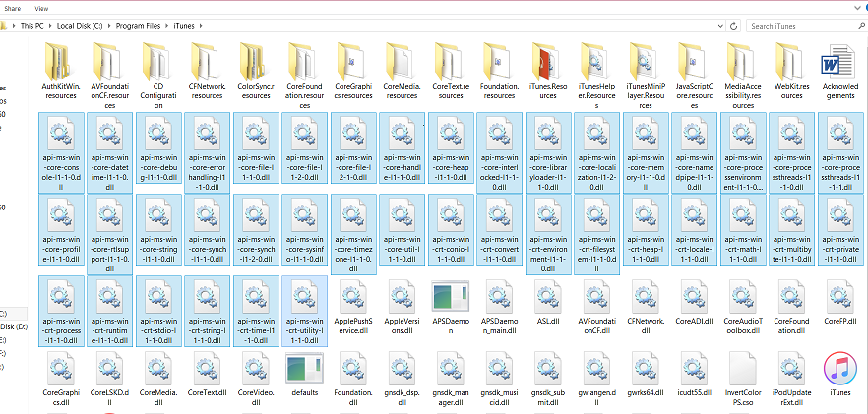Open the Share ribbon tab

[13, 8]
